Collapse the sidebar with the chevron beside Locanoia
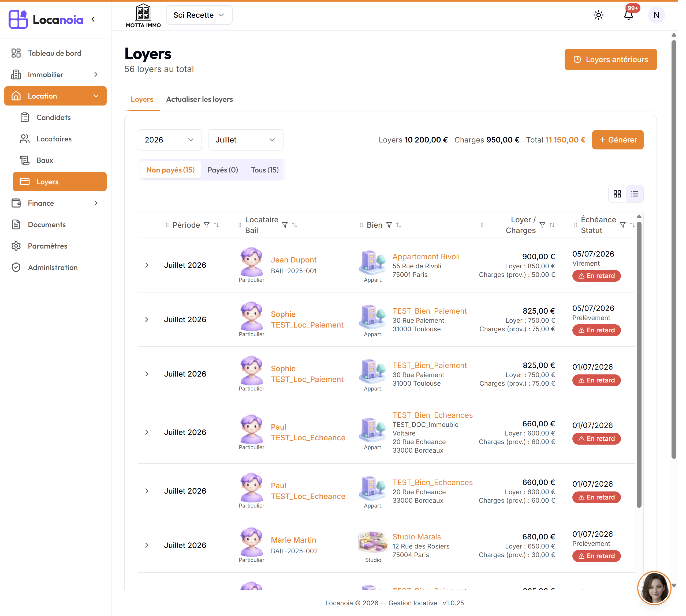This screenshot has width=686, height=616. pyautogui.click(x=93, y=19)
